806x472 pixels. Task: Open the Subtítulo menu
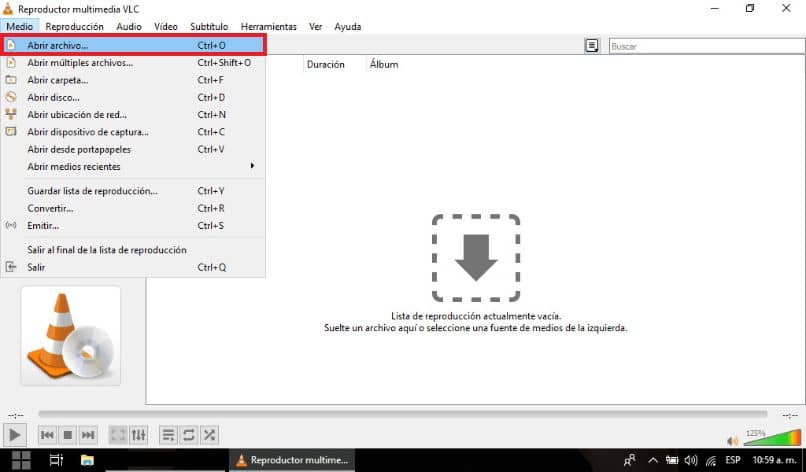coord(209,26)
